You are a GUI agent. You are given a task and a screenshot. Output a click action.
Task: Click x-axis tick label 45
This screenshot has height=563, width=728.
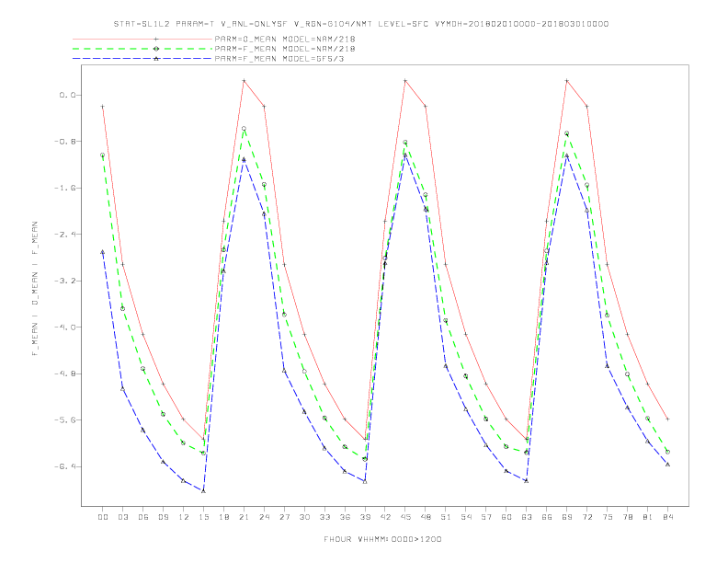tap(405, 517)
